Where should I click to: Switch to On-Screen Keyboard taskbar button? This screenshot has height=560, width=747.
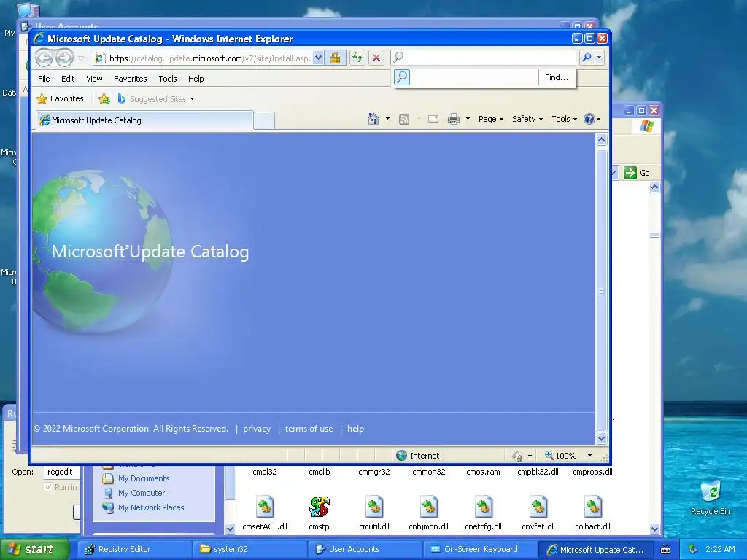coord(480,549)
